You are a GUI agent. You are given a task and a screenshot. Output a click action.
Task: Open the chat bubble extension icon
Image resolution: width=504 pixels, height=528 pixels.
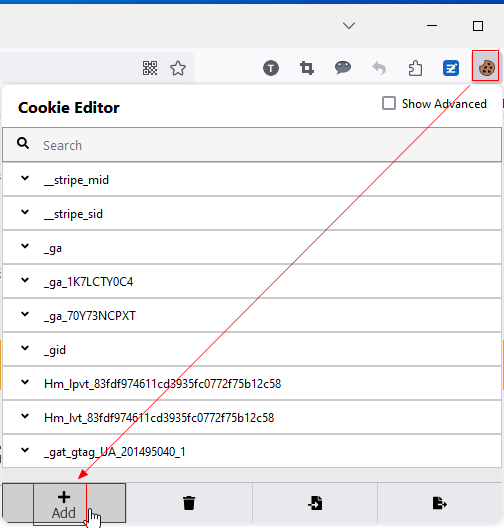click(343, 67)
